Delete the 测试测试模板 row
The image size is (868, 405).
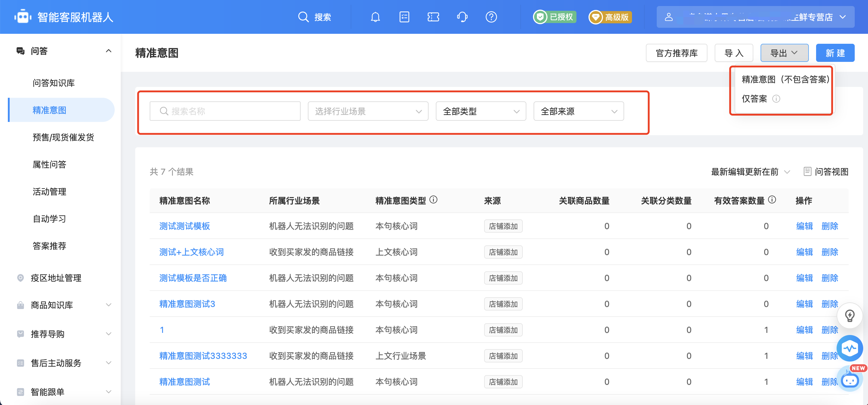pyautogui.click(x=830, y=226)
